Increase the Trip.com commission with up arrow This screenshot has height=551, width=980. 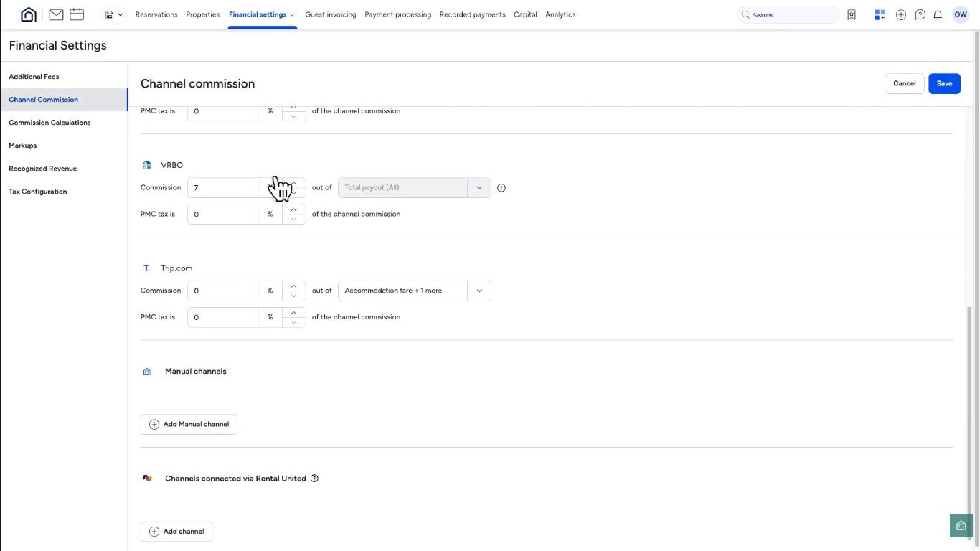click(x=293, y=286)
